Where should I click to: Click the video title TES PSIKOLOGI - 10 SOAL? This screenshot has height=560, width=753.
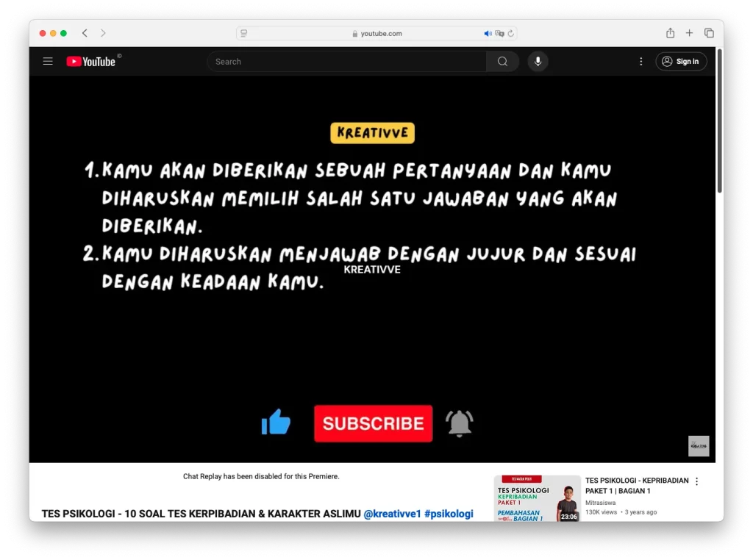click(201, 514)
